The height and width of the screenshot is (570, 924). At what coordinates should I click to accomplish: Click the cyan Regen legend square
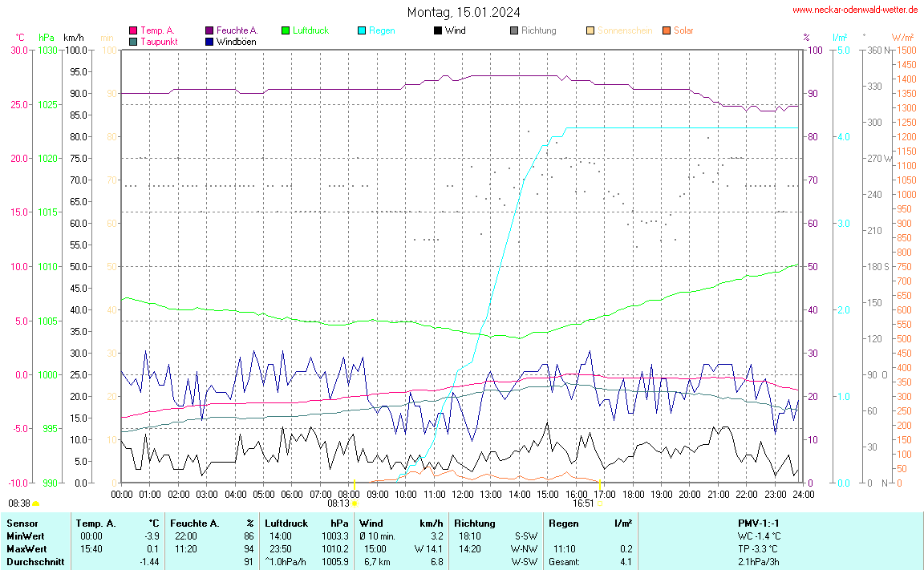coord(362,30)
